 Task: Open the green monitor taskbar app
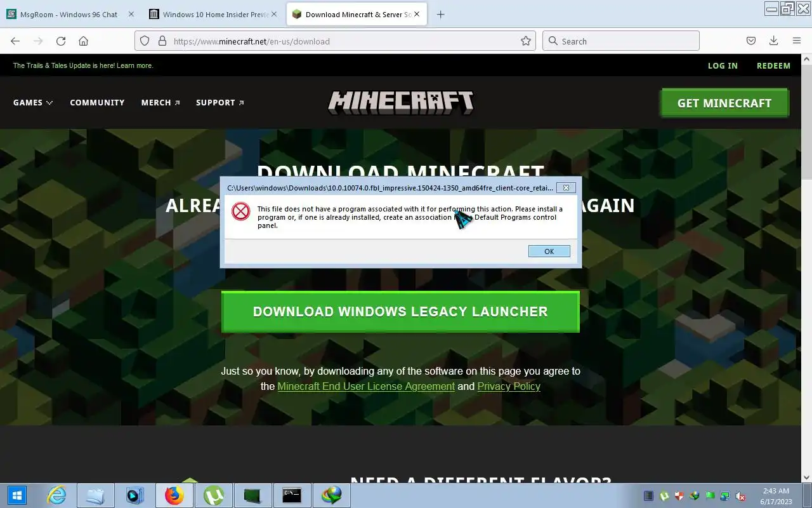(252, 495)
